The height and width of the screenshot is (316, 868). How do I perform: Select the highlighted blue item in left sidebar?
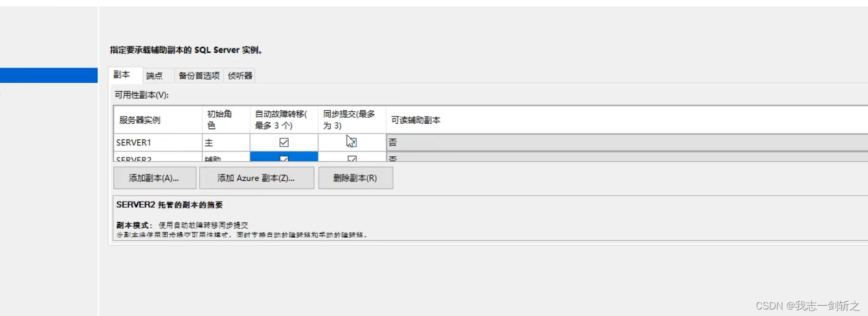pyautogui.click(x=48, y=75)
